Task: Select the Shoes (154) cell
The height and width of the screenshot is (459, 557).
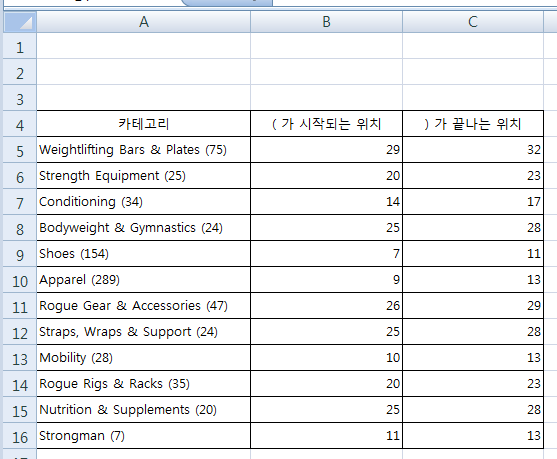Action: [144, 254]
